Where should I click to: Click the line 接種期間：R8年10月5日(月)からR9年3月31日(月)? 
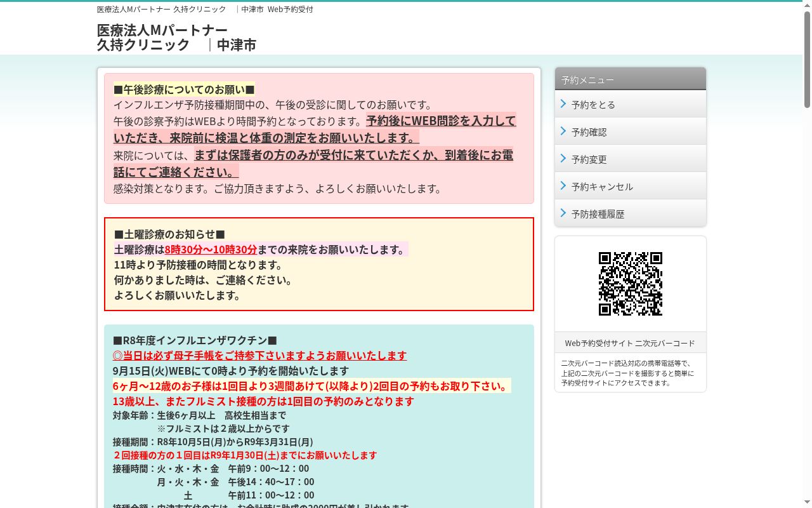[213, 442]
